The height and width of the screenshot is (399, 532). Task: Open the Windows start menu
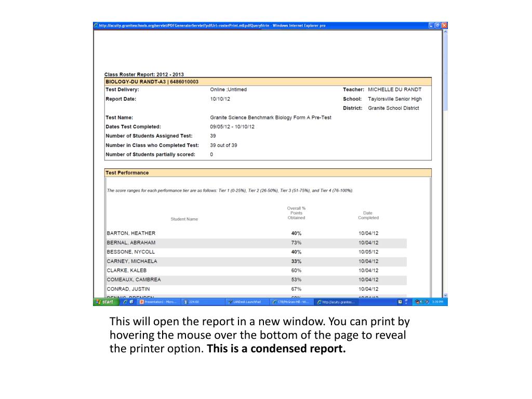[x=106, y=302]
